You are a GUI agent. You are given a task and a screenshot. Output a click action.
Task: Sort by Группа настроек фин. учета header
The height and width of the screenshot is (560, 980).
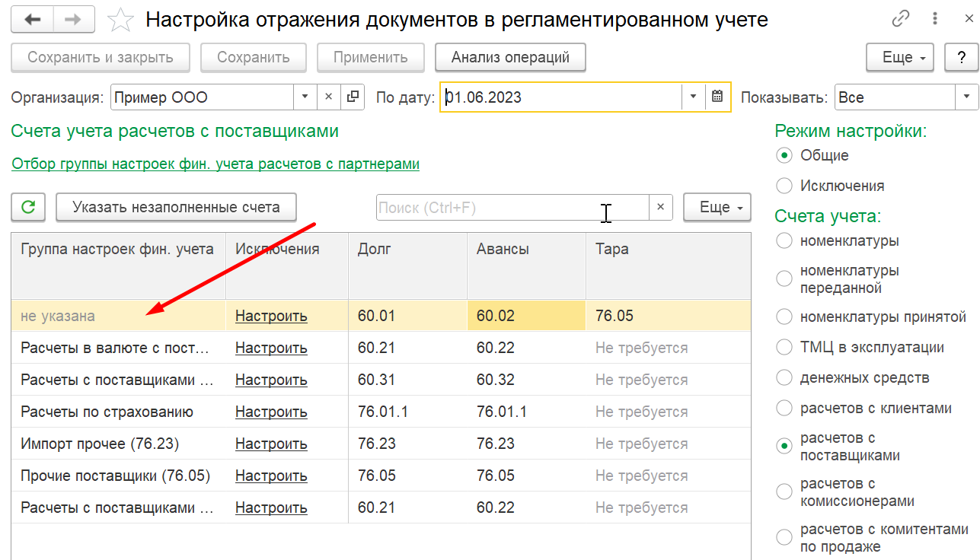pos(119,266)
